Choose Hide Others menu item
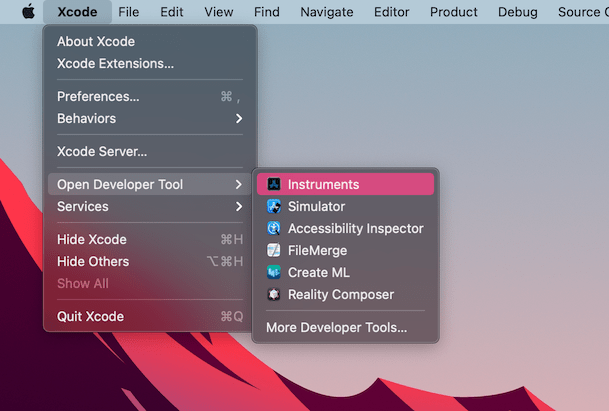This screenshot has width=609, height=411. 93,262
